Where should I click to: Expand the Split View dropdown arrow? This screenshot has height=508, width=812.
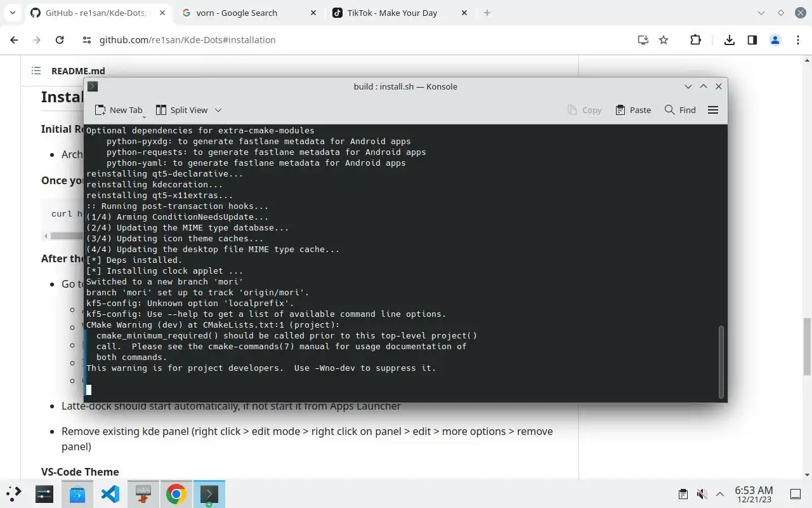tap(218, 110)
